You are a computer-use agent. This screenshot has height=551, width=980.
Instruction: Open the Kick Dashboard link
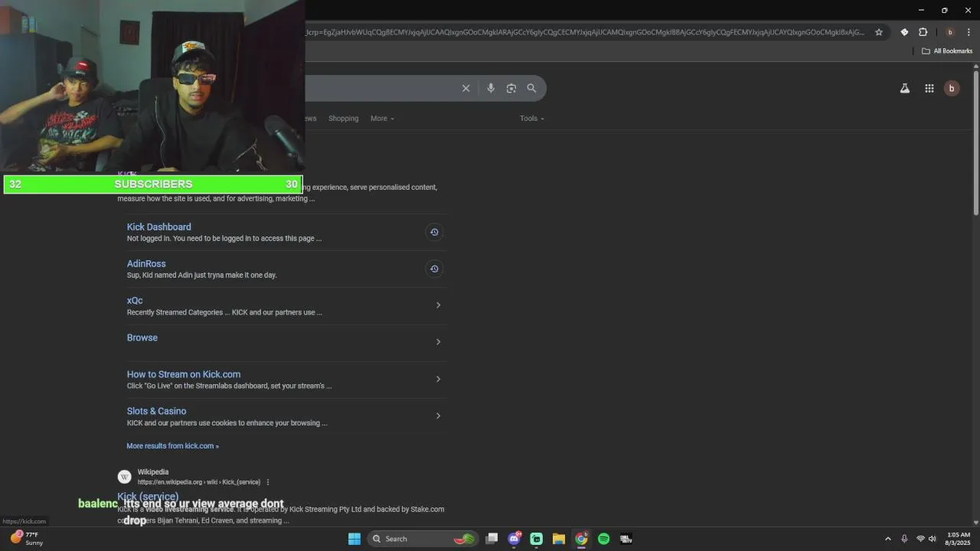coord(158,227)
